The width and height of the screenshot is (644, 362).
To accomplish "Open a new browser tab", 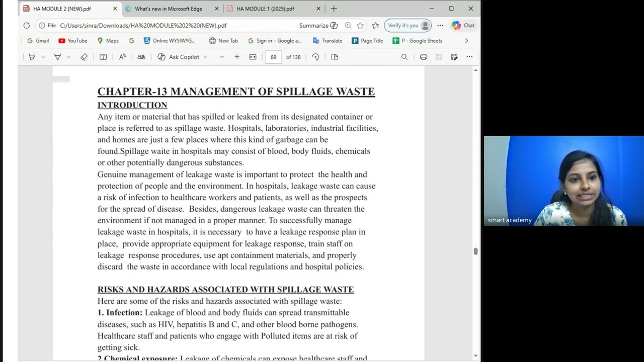I will (x=334, y=9).
